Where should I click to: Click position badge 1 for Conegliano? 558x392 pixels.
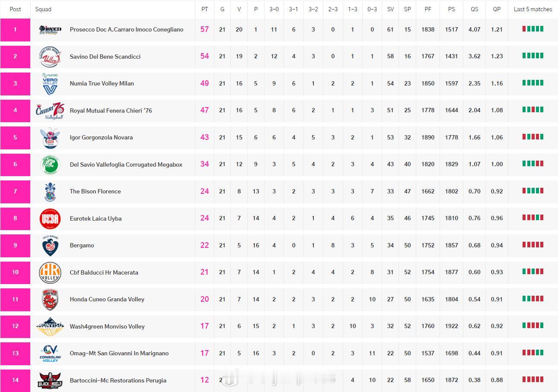pyautogui.click(x=15, y=30)
